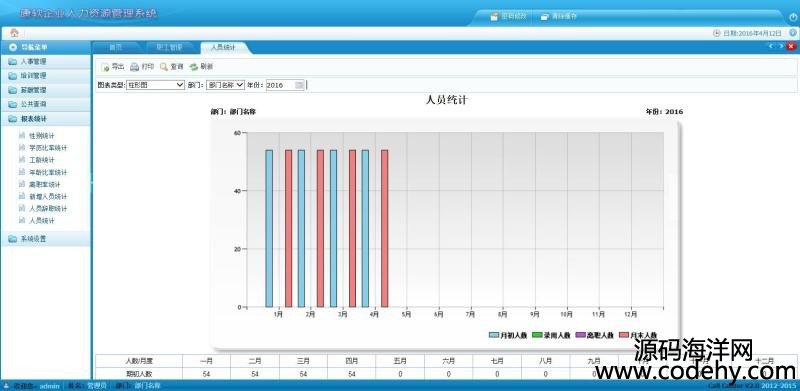Close tabs with the red X icon
The image size is (800, 391).
coord(791,46)
